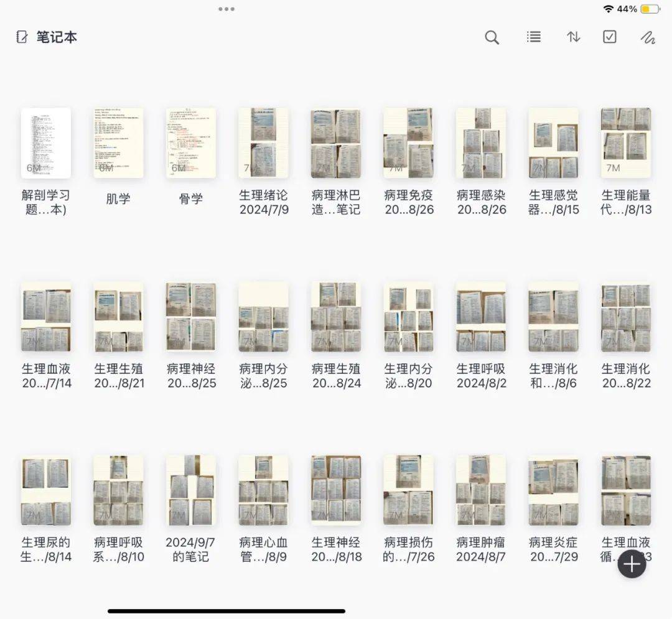Screen dimensions: 672x619
Task: Tap the round plus button to add a note
Action: [632, 564]
